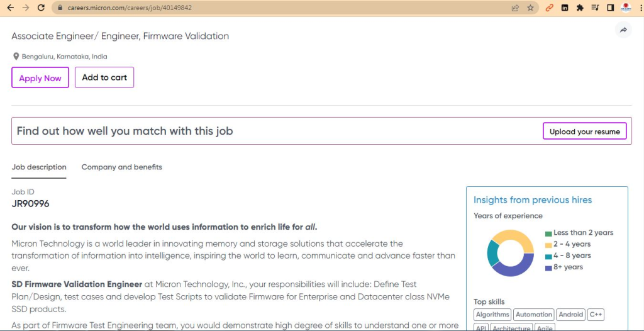
Task: Open the Chrome profile avatar
Action: 626,8
